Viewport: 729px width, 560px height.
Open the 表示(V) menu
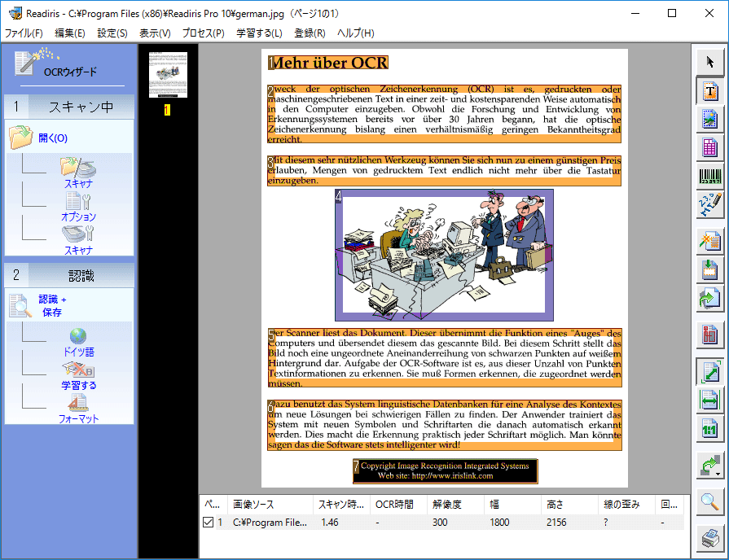pos(155,33)
